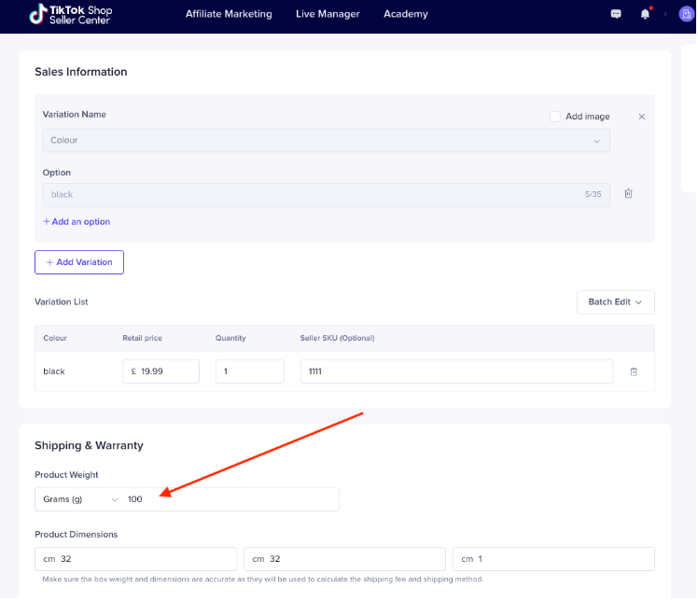This screenshot has height=616, width=698.
Task: Click the Add Variation button
Action: [x=79, y=262]
